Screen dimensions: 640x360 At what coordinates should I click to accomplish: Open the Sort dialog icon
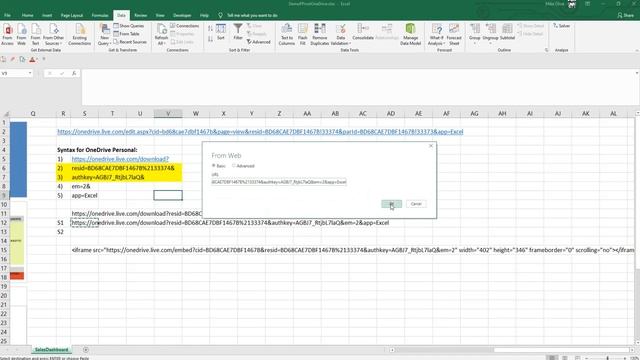tap(221, 32)
